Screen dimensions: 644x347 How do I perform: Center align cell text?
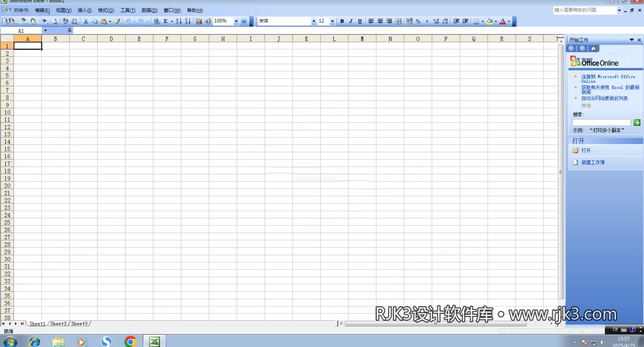point(380,21)
